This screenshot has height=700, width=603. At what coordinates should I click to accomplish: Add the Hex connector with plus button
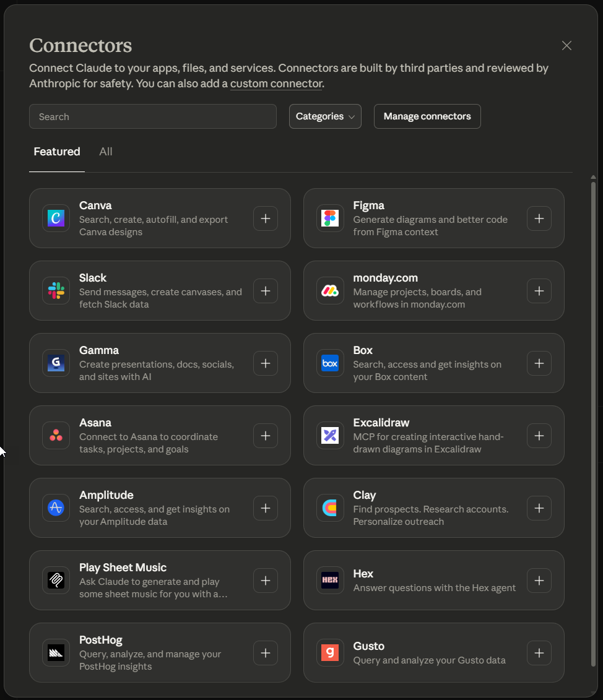click(539, 581)
